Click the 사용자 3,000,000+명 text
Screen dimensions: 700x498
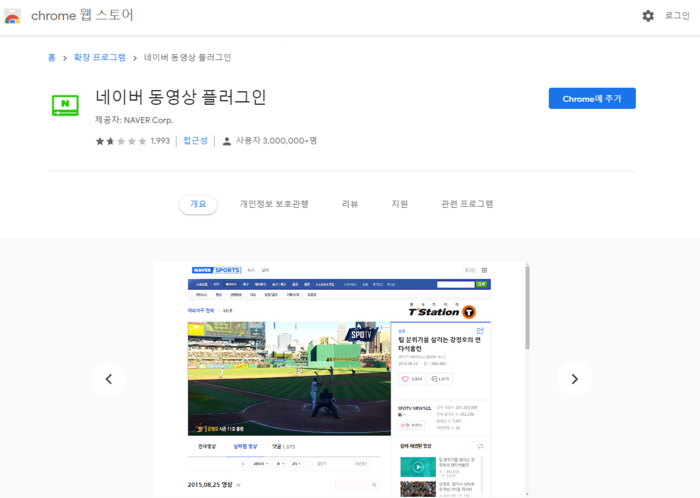pos(276,141)
